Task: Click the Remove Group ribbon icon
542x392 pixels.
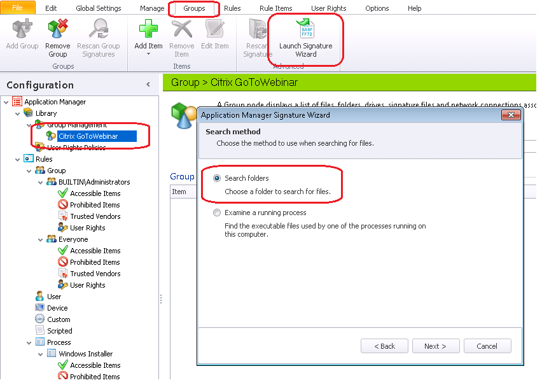Action: 58,30
